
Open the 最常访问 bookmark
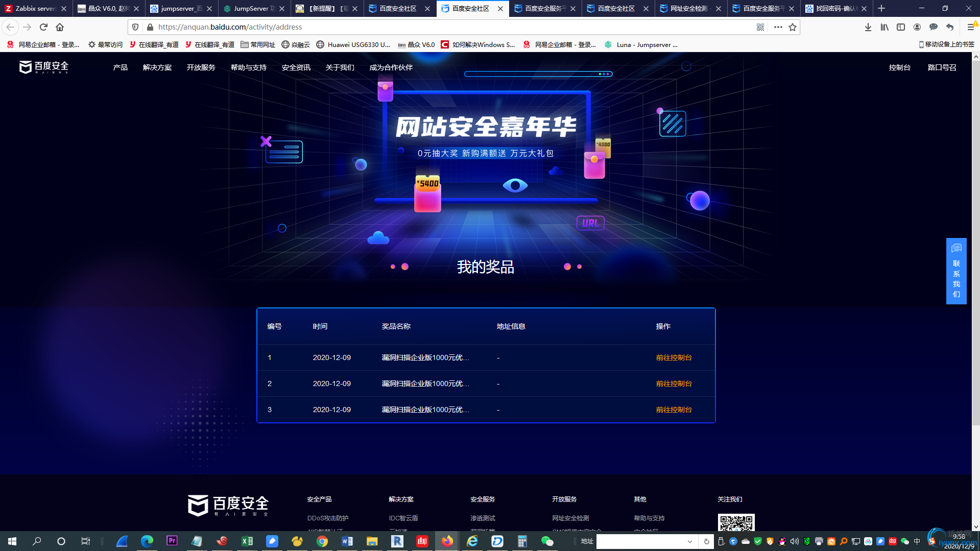click(x=105, y=44)
